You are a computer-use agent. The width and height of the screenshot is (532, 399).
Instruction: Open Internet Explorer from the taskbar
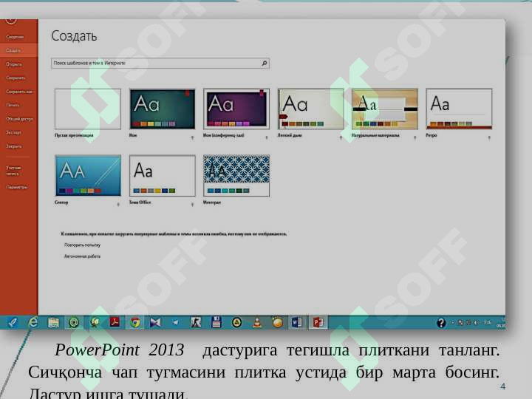point(33,322)
